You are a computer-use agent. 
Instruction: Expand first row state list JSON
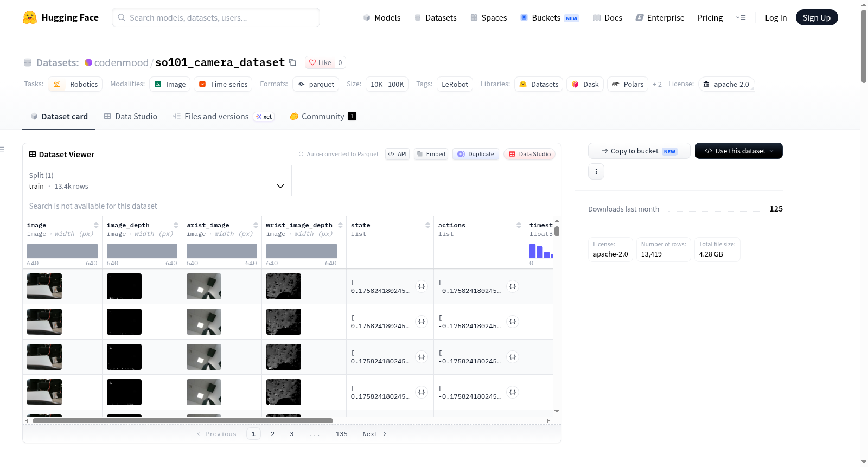pos(422,286)
